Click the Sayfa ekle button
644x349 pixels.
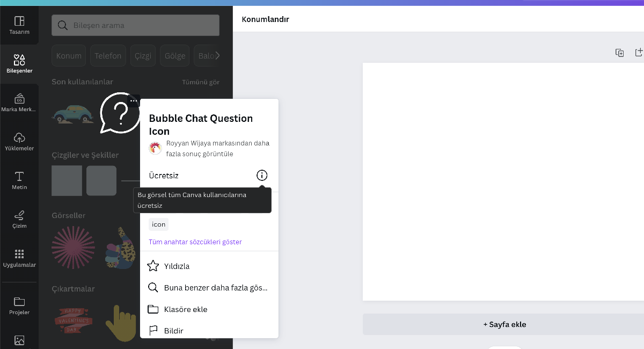coord(504,324)
